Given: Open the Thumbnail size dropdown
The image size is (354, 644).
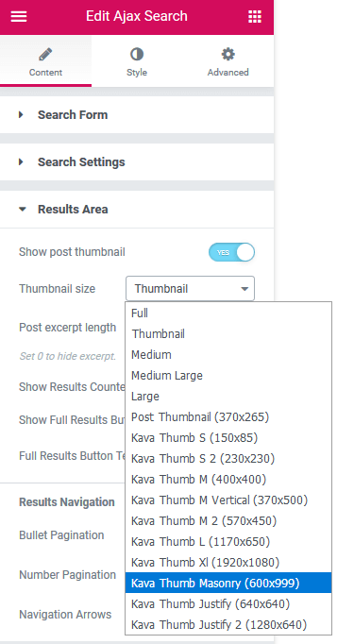Looking at the screenshot, I should (190, 289).
